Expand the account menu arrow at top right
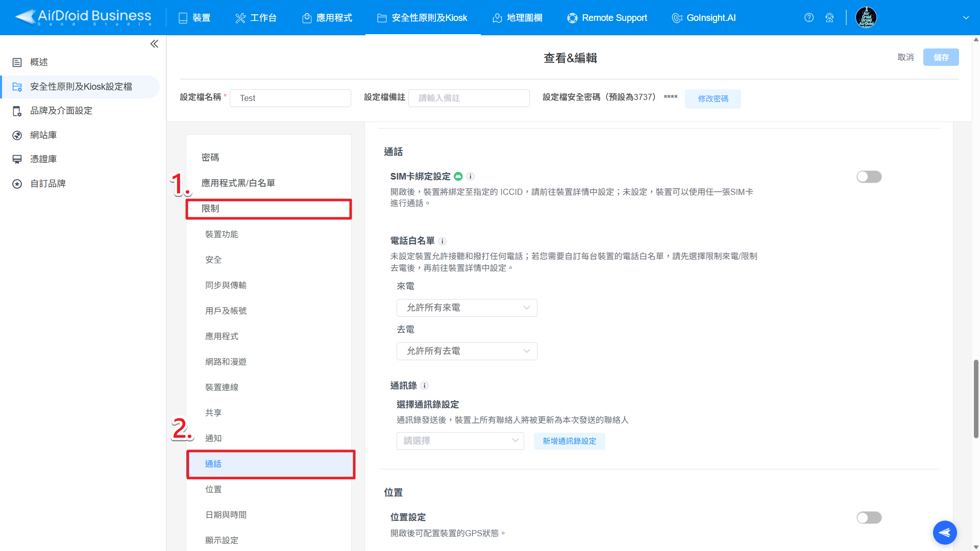 pyautogui.click(x=966, y=18)
